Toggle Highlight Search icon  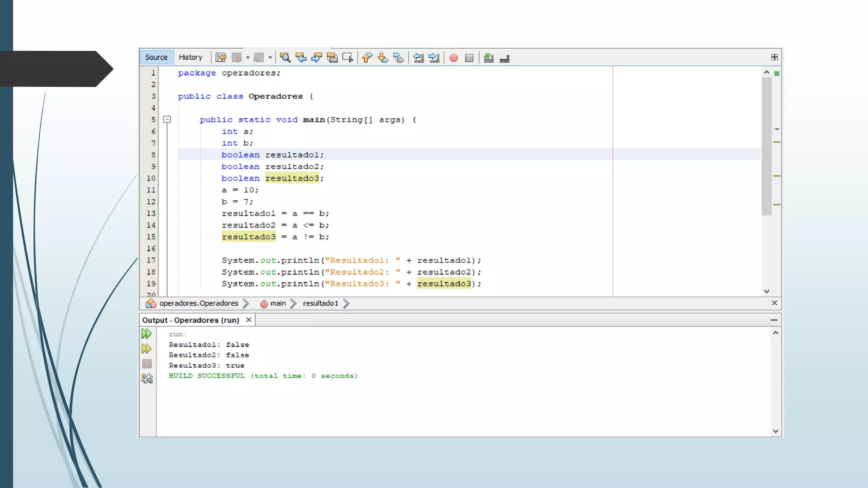coord(332,58)
